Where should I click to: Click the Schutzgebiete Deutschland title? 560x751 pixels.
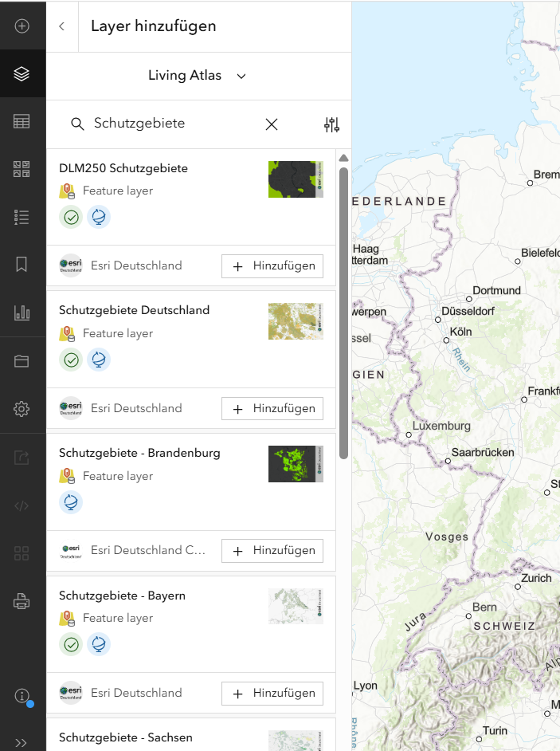coord(134,310)
